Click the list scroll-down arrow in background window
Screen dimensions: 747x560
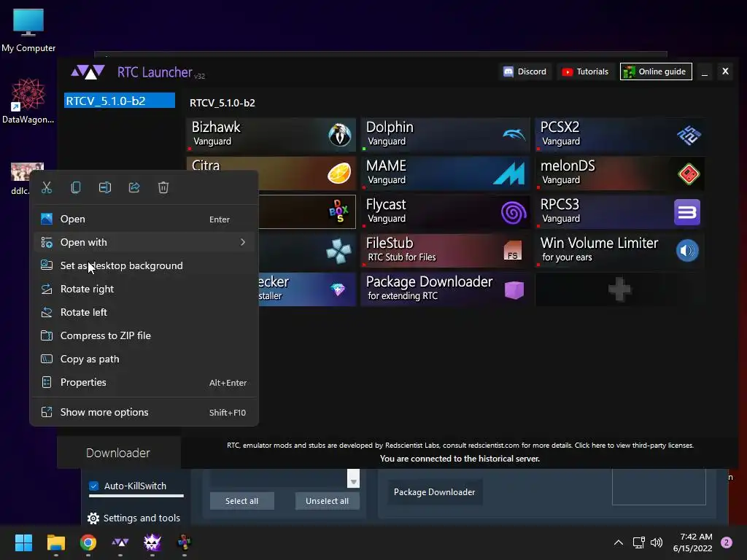pyautogui.click(x=354, y=482)
